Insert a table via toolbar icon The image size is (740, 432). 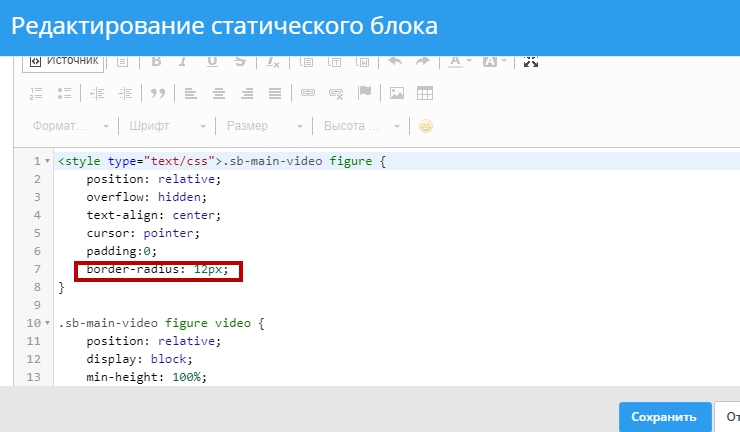coord(425,93)
